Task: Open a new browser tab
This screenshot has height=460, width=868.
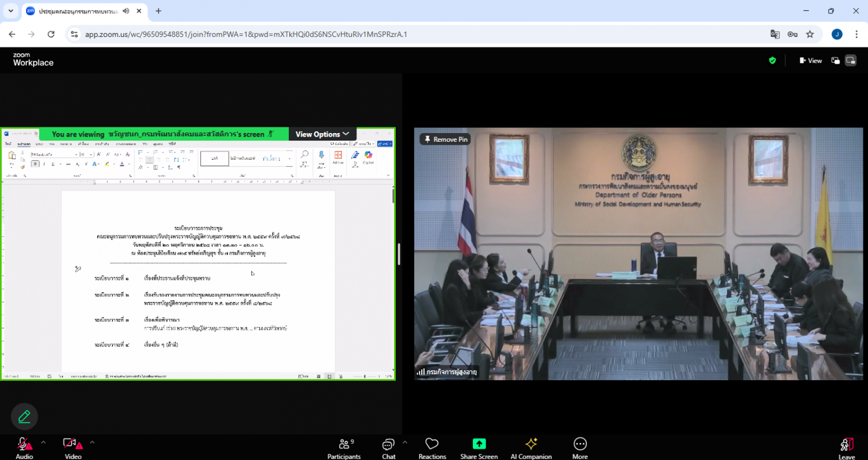Action: coord(158,11)
